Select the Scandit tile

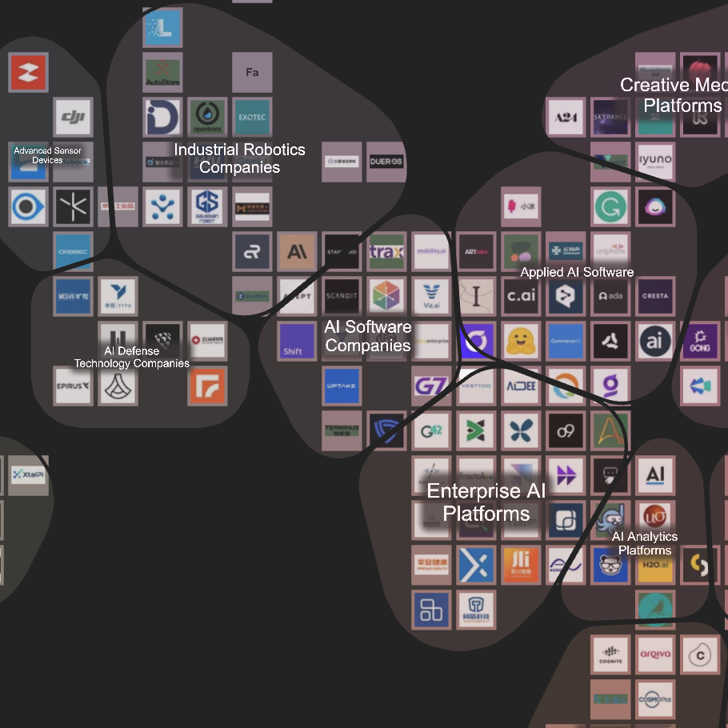tap(342, 296)
